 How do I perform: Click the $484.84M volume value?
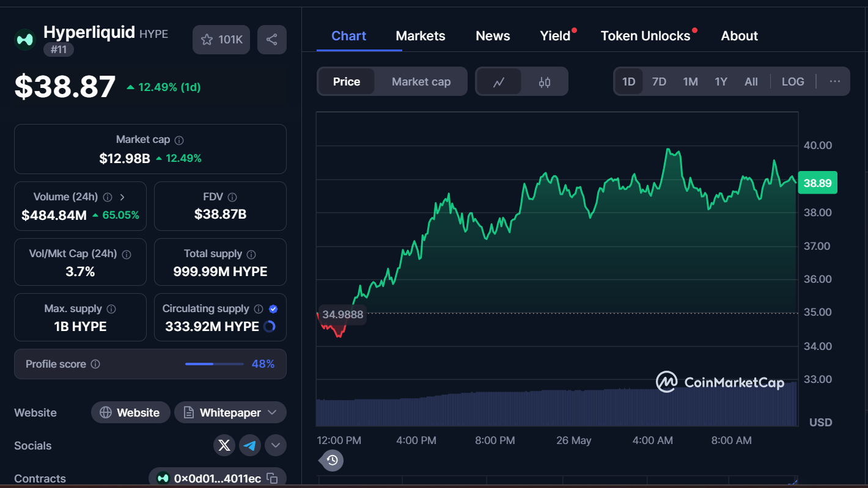click(x=54, y=215)
